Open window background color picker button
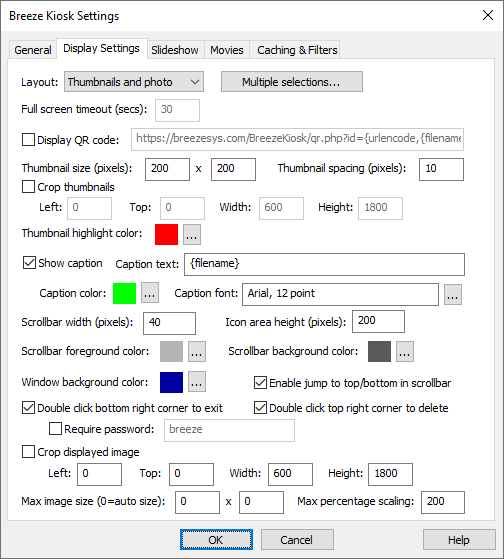 click(197, 382)
